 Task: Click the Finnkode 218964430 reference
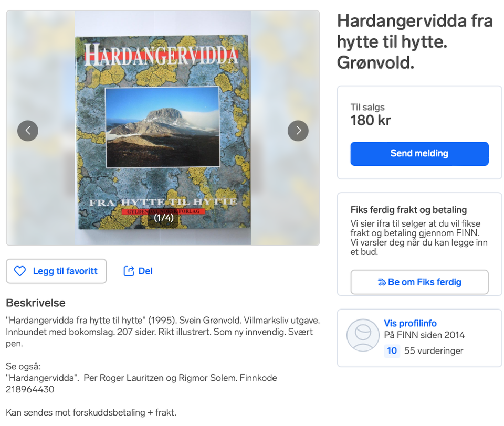point(141,384)
